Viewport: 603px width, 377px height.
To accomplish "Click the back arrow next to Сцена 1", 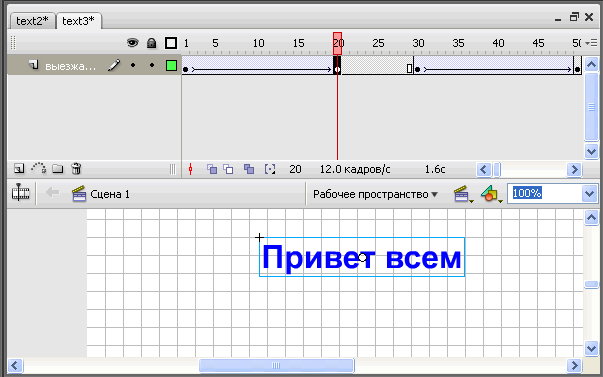I will click(53, 192).
